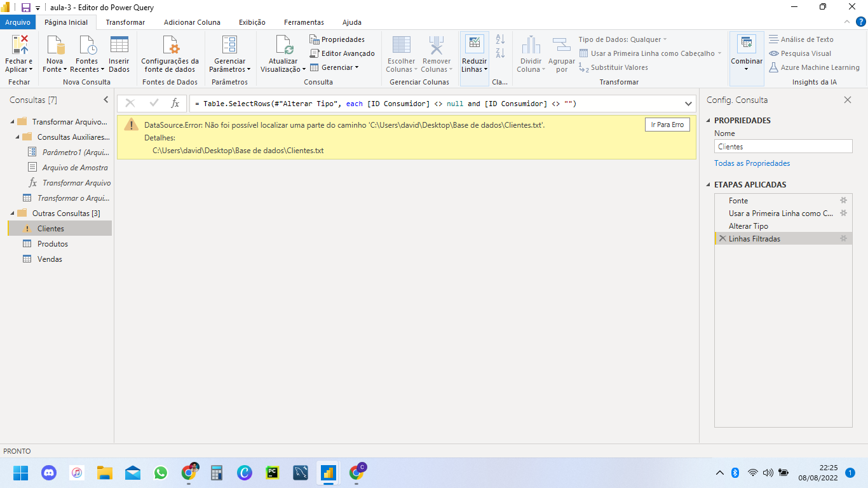Click the Agrupar por icon
The height and width of the screenshot is (488, 868).
point(561,45)
